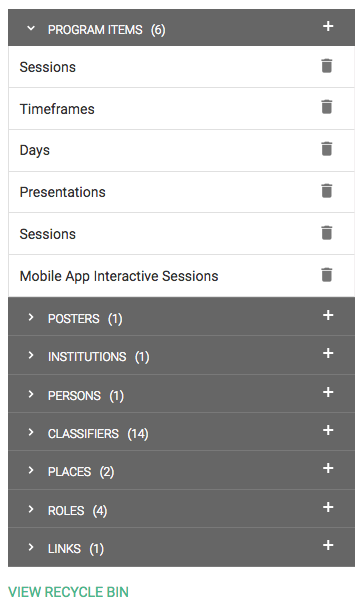Expand the Classifiers section chevron

31,432
